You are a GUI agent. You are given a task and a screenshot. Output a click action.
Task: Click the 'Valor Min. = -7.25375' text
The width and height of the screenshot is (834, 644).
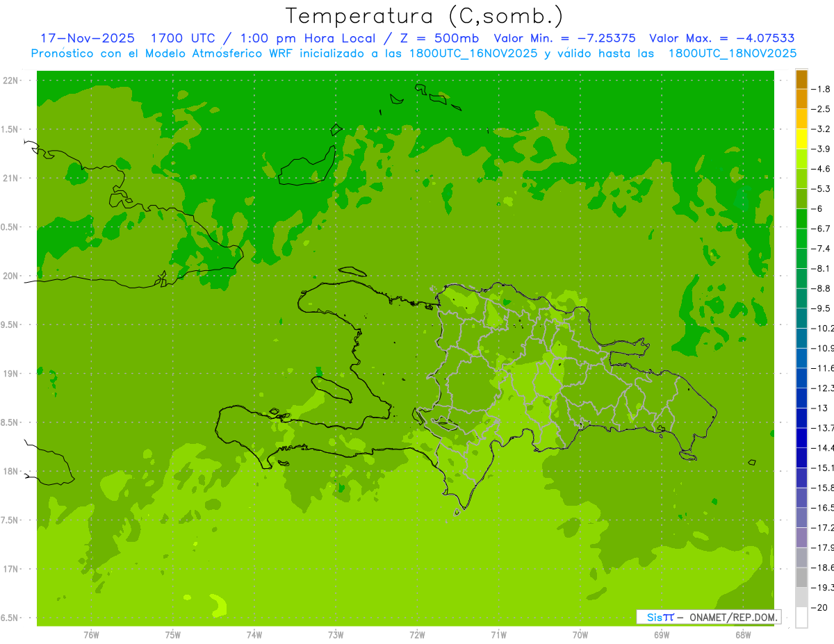[564, 39]
